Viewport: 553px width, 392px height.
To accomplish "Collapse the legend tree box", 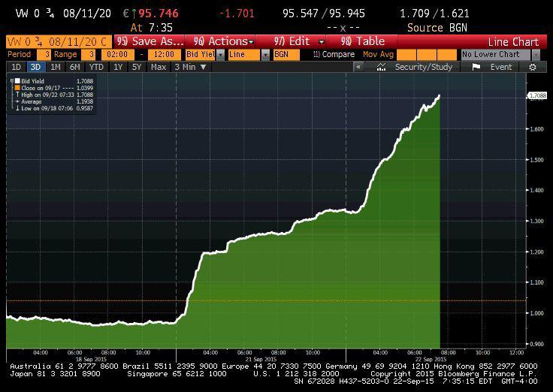I will click(11, 81).
